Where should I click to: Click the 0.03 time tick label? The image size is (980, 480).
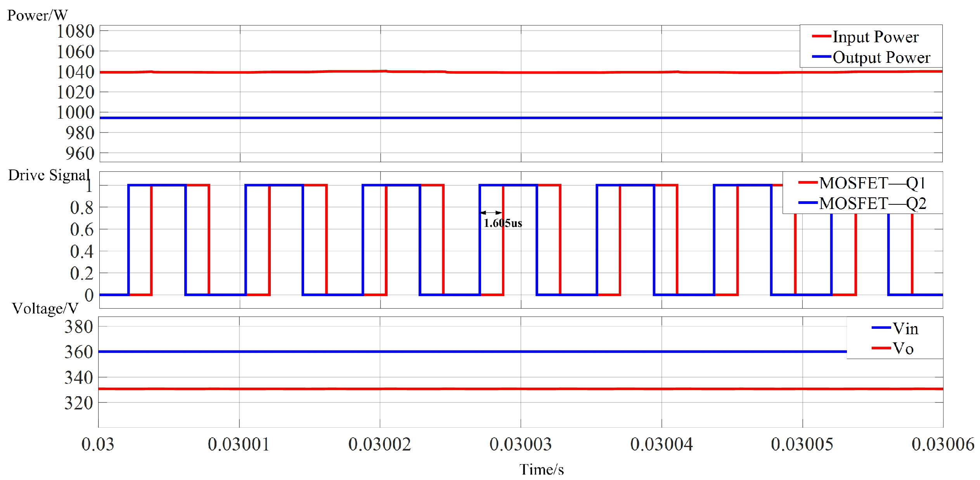98,444
